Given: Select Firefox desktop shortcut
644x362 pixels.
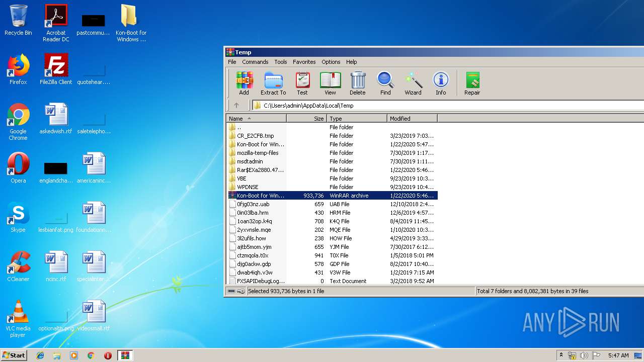Looking at the screenshot, I should click(x=18, y=69).
